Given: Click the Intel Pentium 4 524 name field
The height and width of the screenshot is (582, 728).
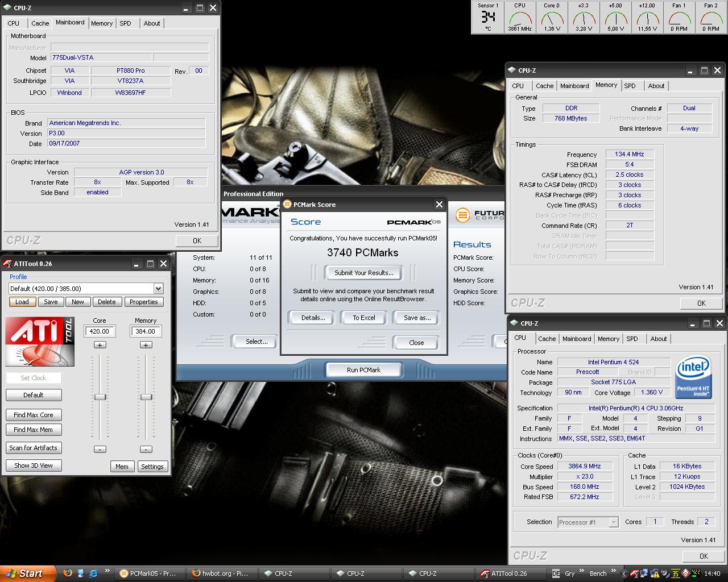Looking at the screenshot, I should tap(614, 362).
